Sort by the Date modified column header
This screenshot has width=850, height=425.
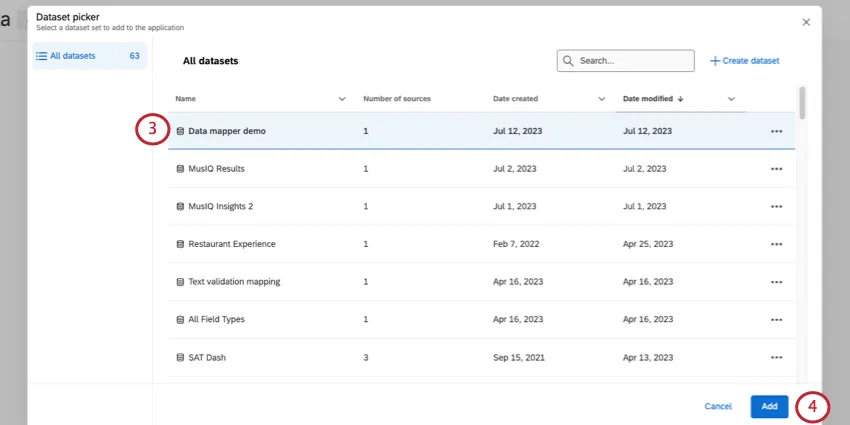tap(648, 99)
